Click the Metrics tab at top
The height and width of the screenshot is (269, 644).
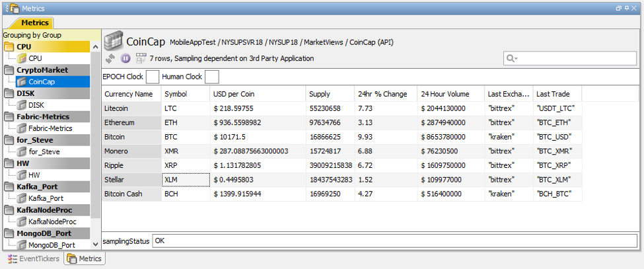tap(34, 22)
